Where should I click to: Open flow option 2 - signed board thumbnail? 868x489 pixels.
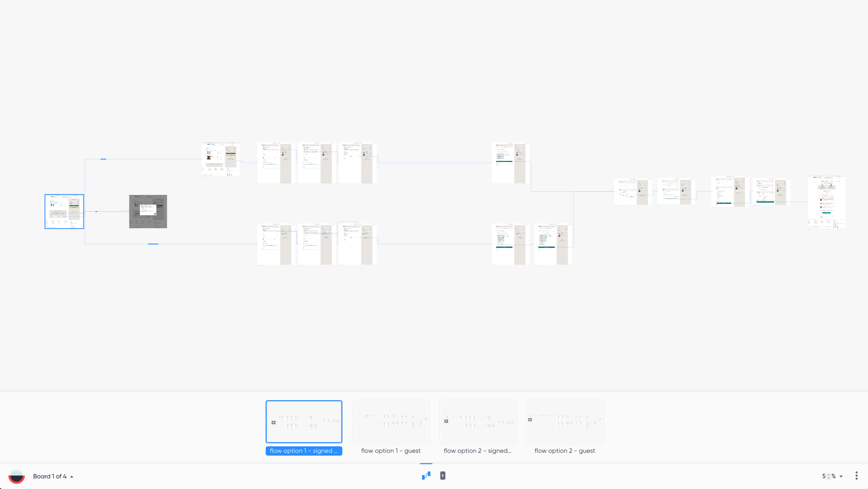pos(478,422)
